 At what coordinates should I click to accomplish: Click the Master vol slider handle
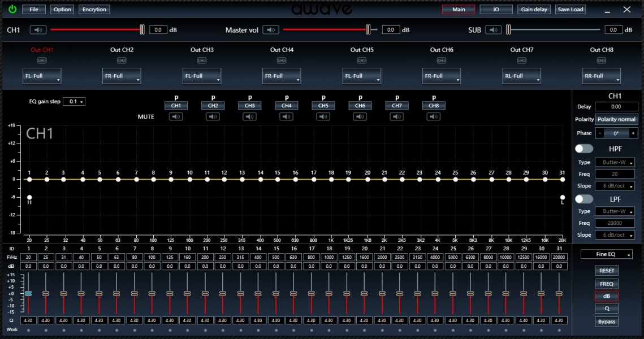[x=368, y=30]
